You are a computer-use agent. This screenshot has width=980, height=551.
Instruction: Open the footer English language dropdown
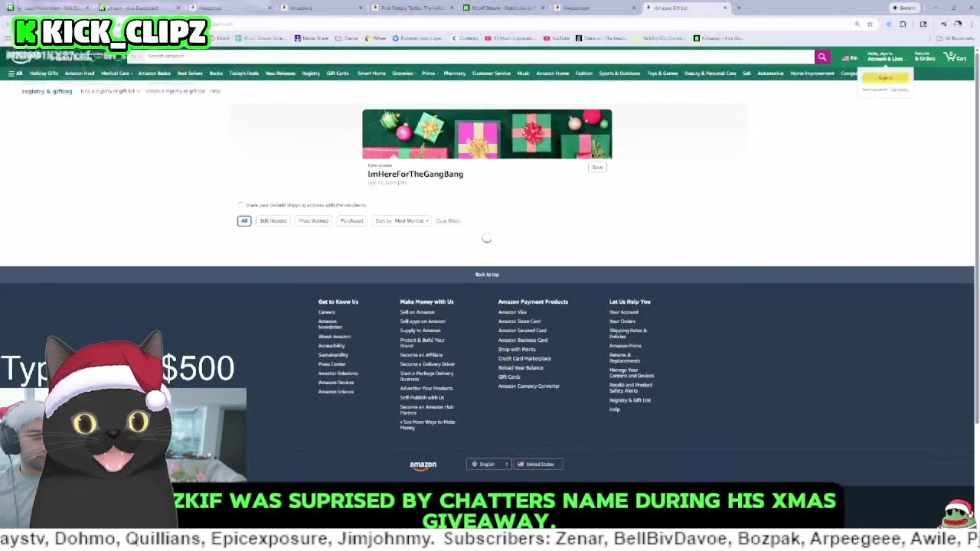[x=488, y=464]
